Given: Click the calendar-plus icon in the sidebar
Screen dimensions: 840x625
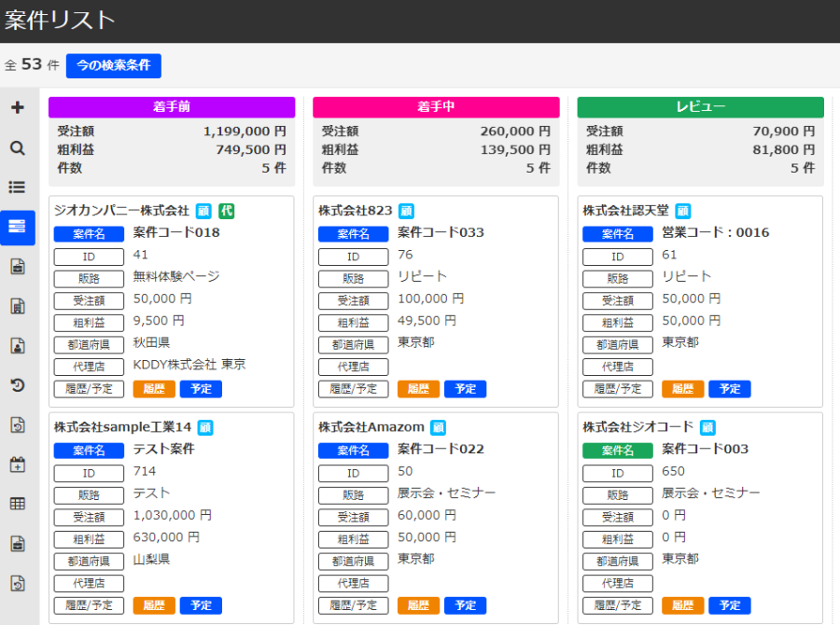Looking at the screenshot, I should coord(17,464).
